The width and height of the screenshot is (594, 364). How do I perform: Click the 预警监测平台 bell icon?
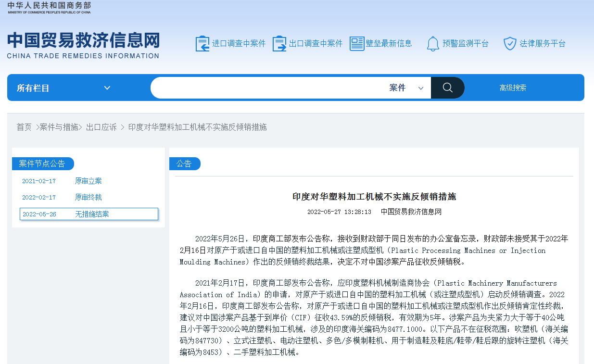(433, 44)
